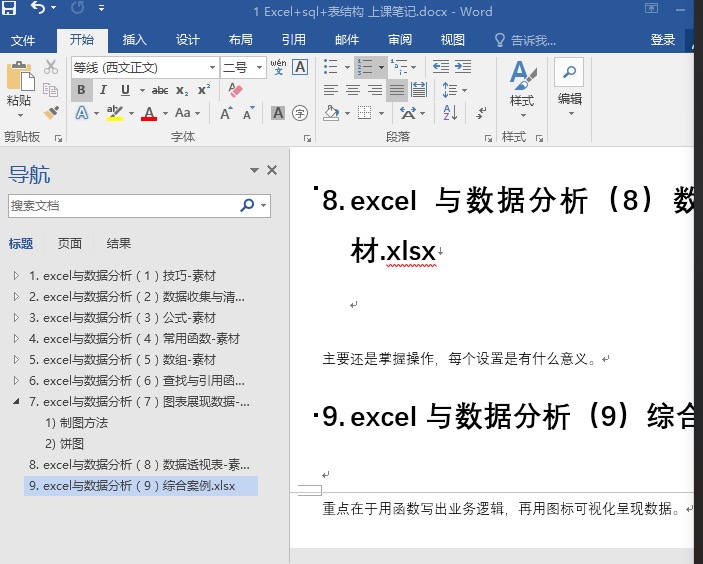Click the 告诉我 search box
The width and height of the screenshot is (703, 564).
click(x=525, y=41)
